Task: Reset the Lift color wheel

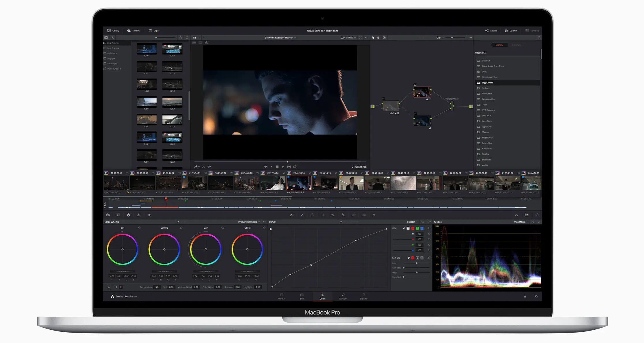Action: coord(139,228)
